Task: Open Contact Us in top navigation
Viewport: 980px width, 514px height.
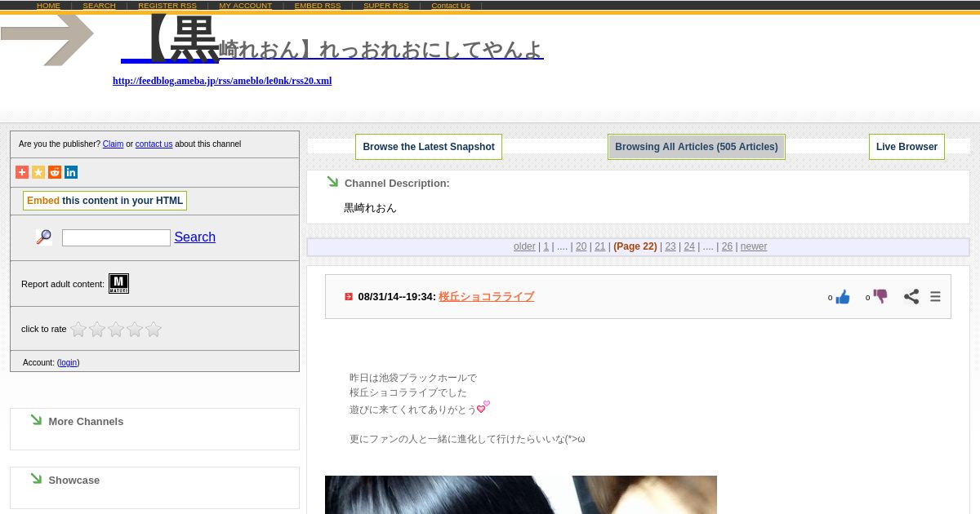Action: click(x=451, y=6)
